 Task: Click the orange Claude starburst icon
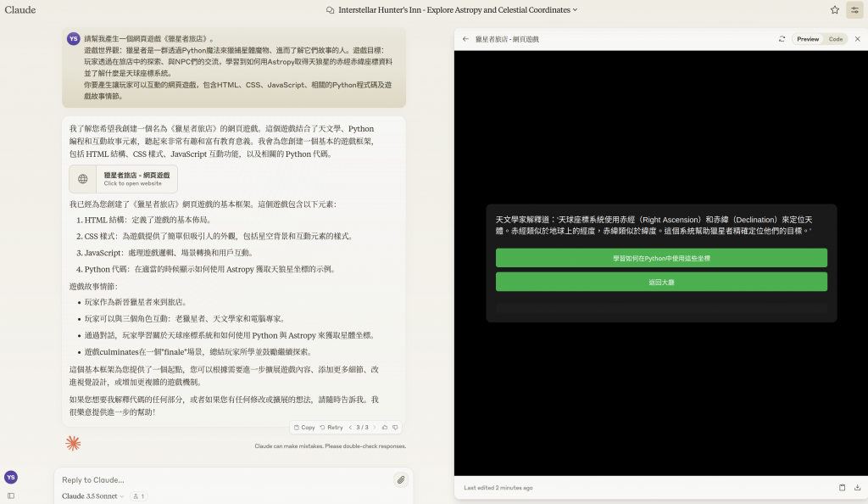pos(73,443)
